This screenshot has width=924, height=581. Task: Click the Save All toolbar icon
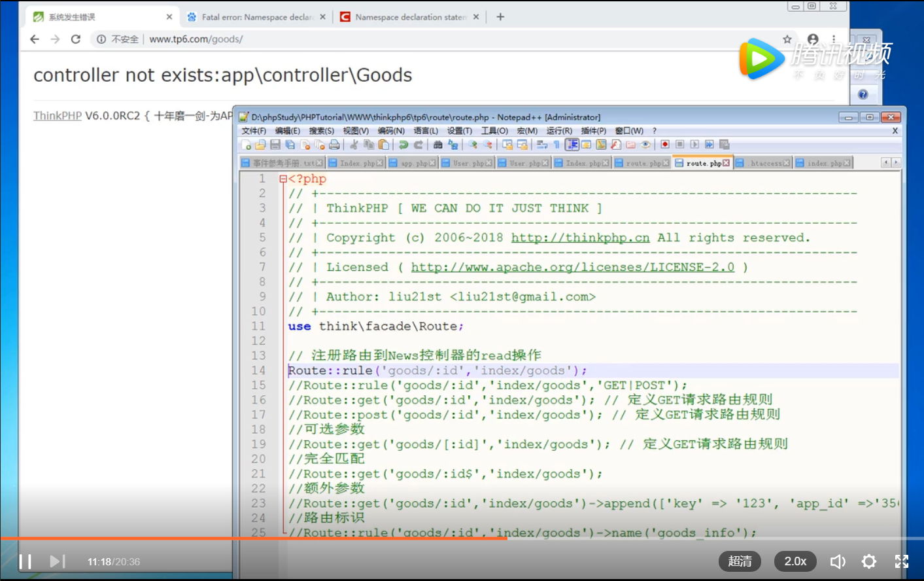tap(290, 145)
